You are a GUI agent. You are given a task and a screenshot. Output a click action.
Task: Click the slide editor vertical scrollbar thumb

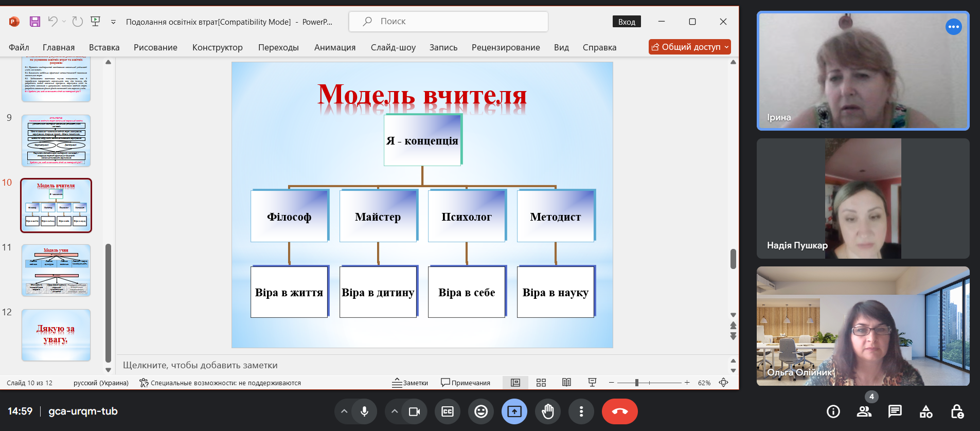pyautogui.click(x=733, y=259)
